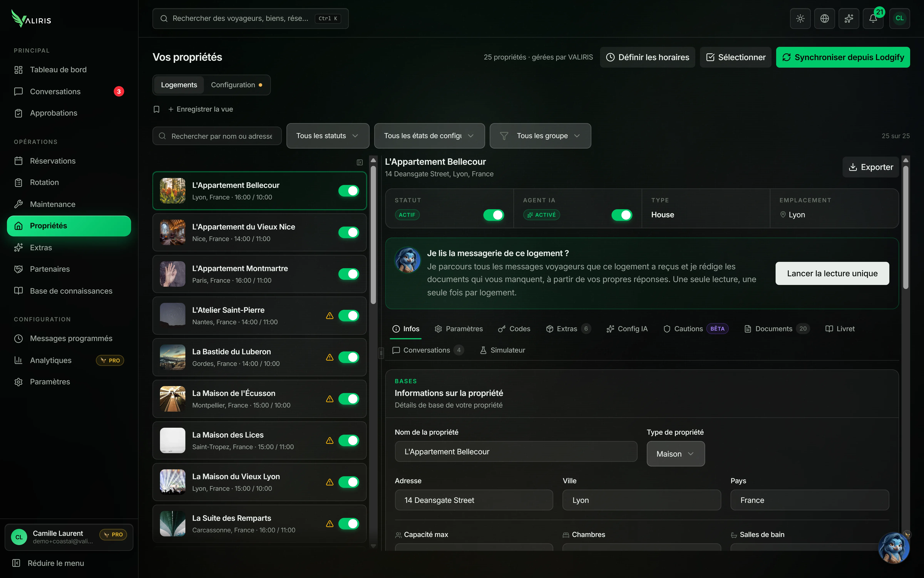This screenshot has width=924, height=578.
Task: Open Messages programmés in sidebar
Action: [x=69, y=338]
